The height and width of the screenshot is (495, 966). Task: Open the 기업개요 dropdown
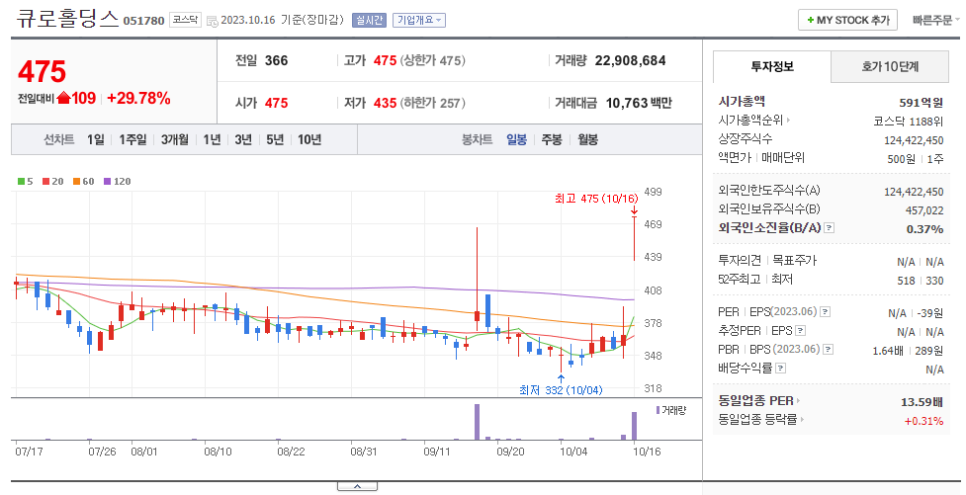pyautogui.click(x=419, y=20)
